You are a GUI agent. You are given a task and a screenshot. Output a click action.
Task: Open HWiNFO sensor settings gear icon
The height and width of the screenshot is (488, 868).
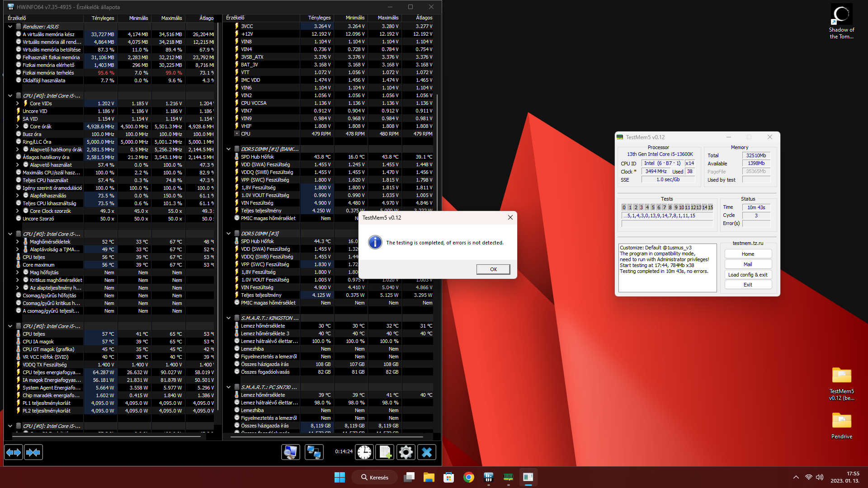(x=406, y=452)
